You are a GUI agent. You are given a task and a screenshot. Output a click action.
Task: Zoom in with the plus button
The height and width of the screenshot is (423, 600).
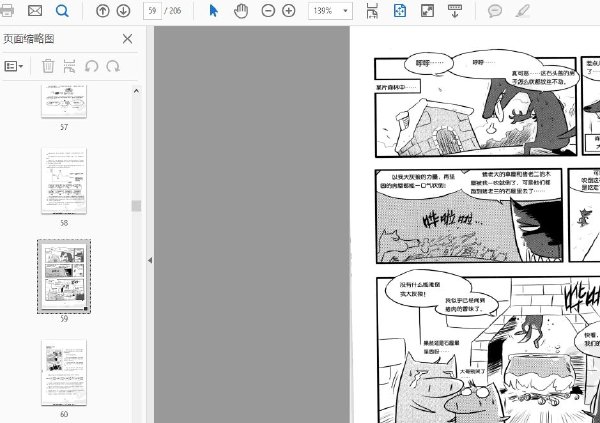coord(289,11)
